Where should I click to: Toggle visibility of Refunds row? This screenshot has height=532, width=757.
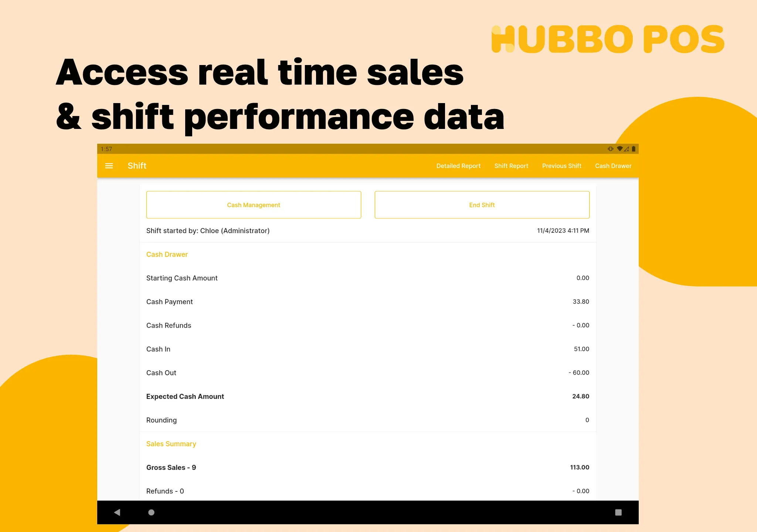367,491
